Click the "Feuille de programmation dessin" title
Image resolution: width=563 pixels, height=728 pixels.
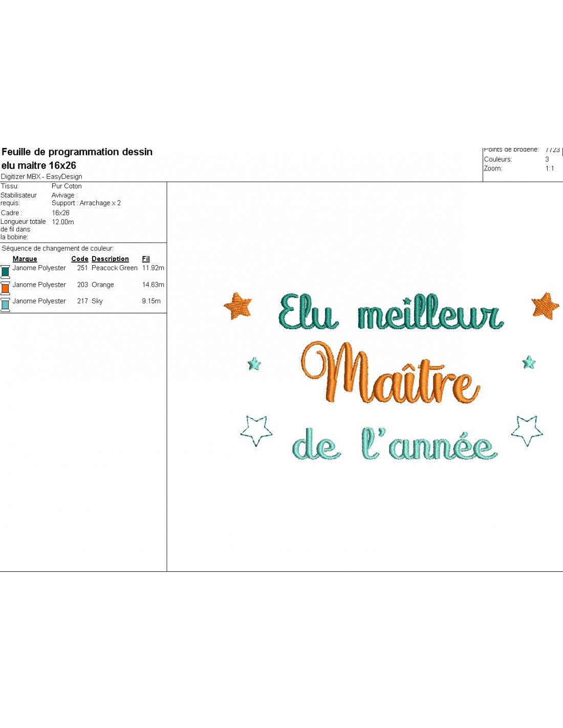[77, 152]
